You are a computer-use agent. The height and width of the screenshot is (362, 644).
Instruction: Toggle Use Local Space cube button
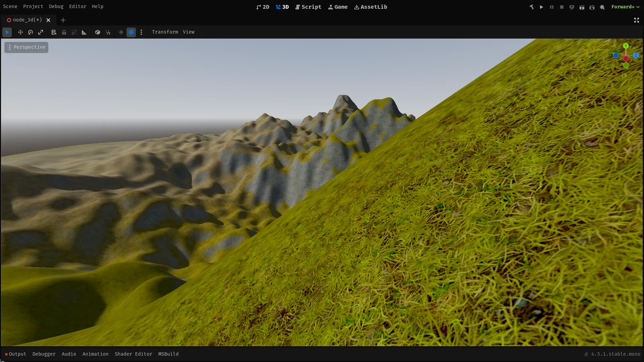[98, 32]
